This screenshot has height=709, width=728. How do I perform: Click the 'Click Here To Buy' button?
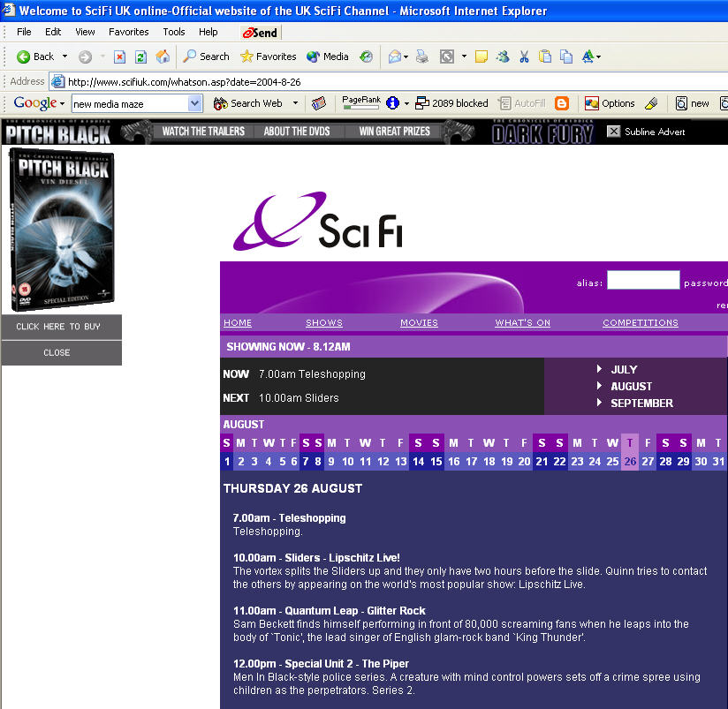[x=62, y=327]
